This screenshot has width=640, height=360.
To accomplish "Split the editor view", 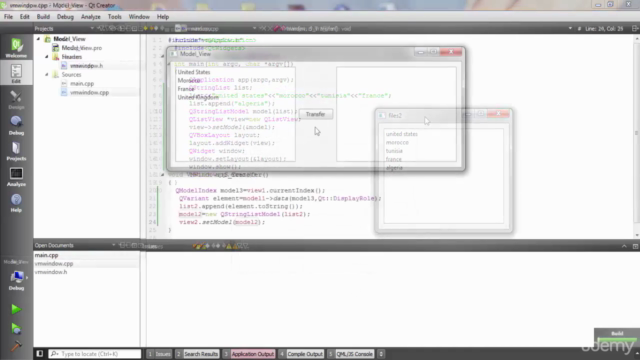I will coord(635,29).
